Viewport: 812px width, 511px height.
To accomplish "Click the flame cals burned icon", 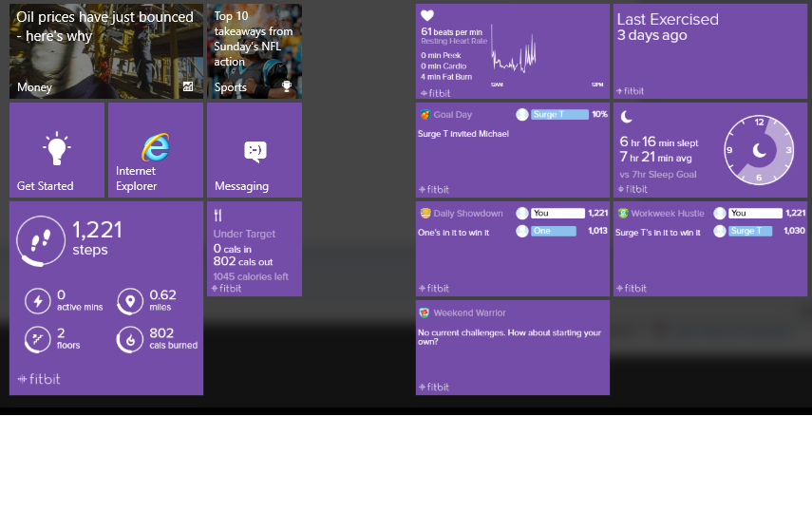I will 130,339.
